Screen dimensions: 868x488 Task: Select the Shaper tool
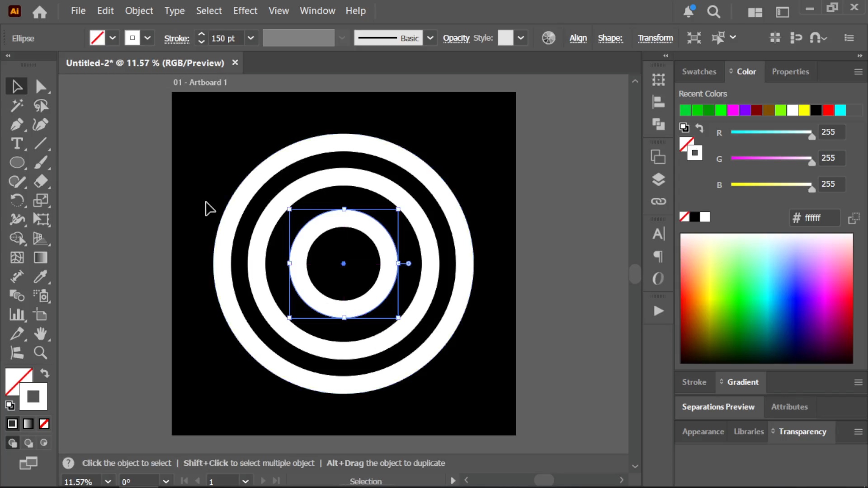coord(17,182)
